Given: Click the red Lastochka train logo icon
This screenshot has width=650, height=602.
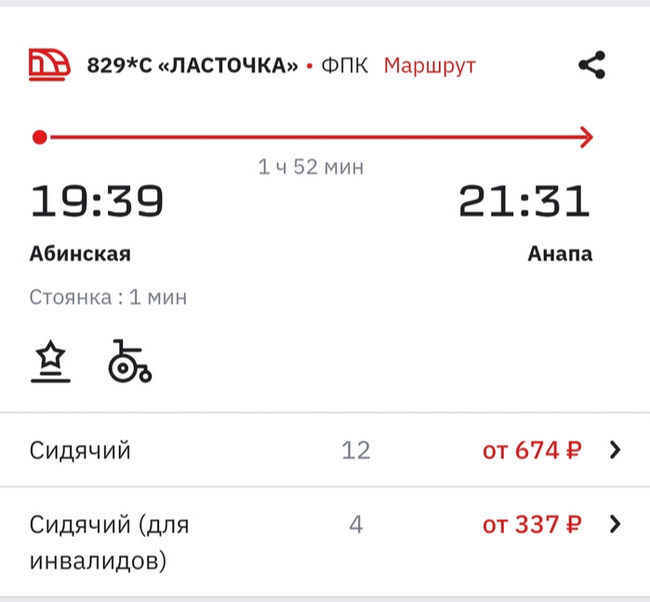Looking at the screenshot, I should coord(49,66).
